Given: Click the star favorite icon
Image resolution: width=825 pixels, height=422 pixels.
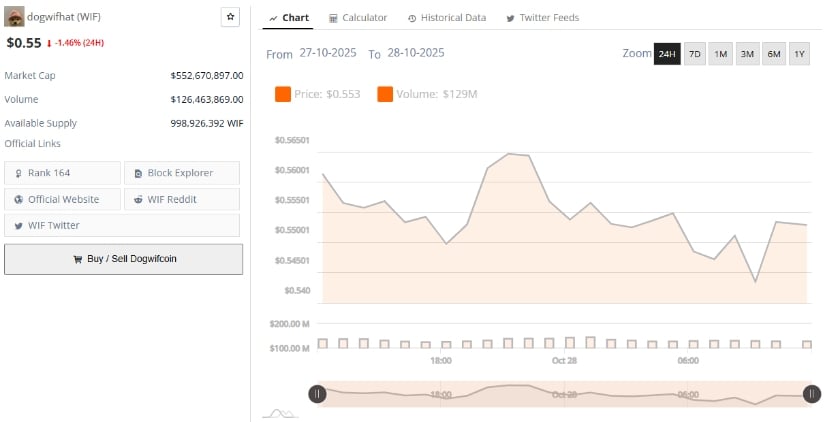Looking at the screenshot, I should 230,17.
